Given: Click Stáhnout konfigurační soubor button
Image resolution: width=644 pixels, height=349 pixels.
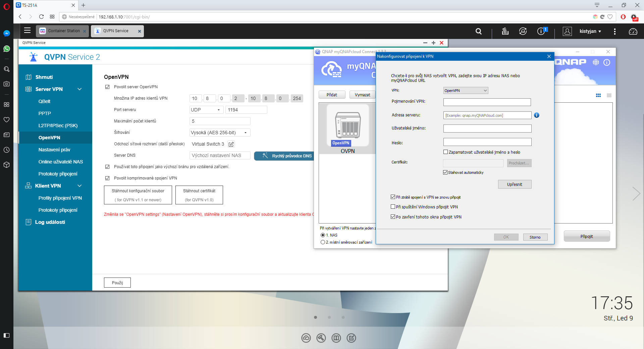Looking at the screenshot, I should pos(138,195).
